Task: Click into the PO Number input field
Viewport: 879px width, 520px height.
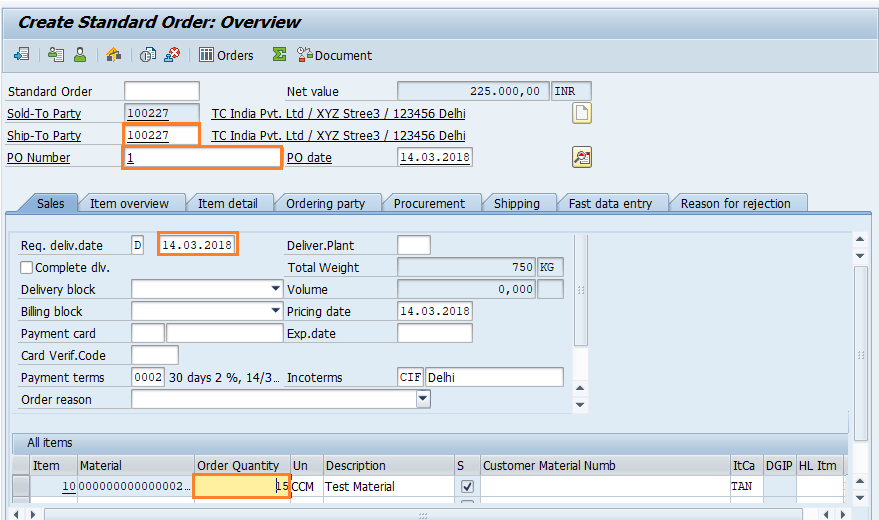Action: pos(202,158)
